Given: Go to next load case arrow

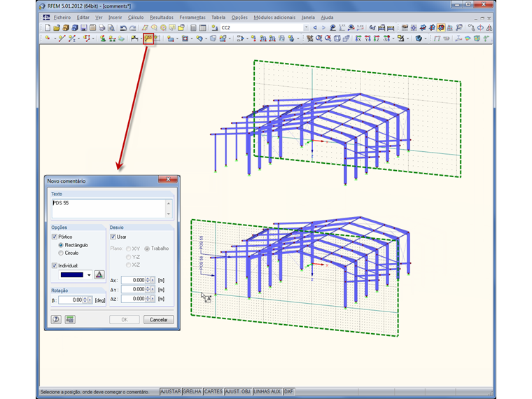Looking at the screenshot, I should click(x=323, y=28).
